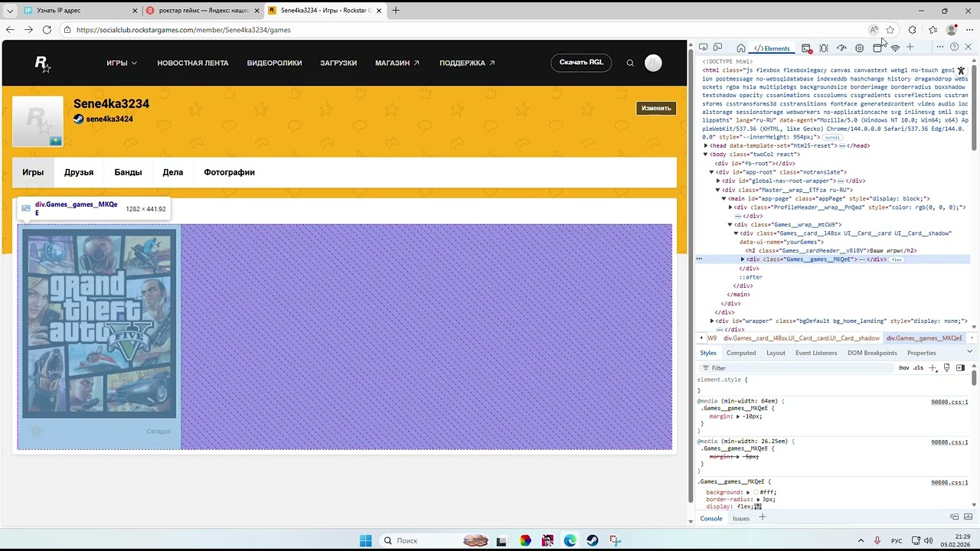Open the ИГРЫ dropdown in navigation

[x=122, y=63]
